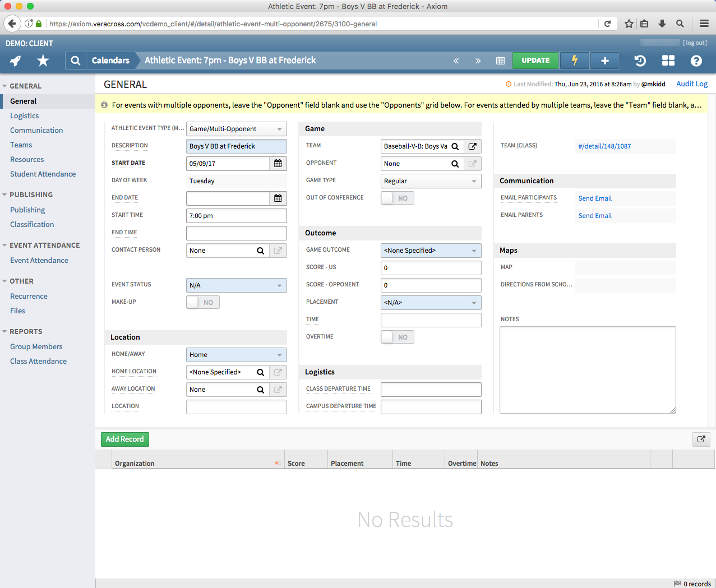Image resolution: width=716 pixels, height=588 pixels.
Task: Open the Game Outcome dropdown
Action: click(431, 251)
